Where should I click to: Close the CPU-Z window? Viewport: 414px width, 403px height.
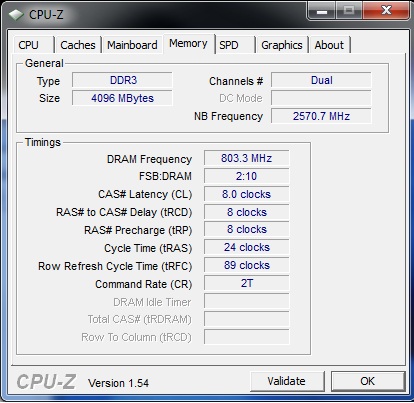click(x=386, y=10)
